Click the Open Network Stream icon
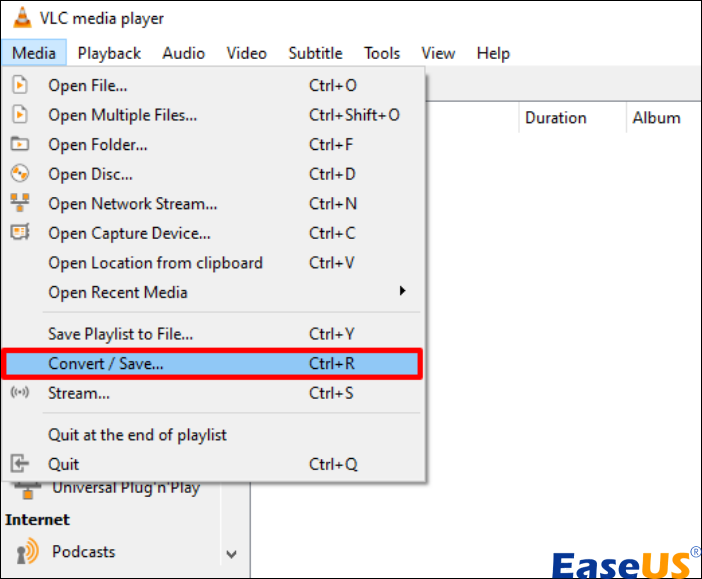The image size is (702, 579). 20,203
